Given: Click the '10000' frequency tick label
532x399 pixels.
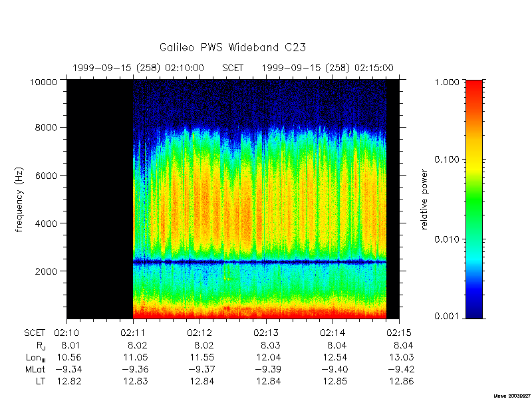Looking at the screenshot, I should pyautogui.click(x=43, y=82).
